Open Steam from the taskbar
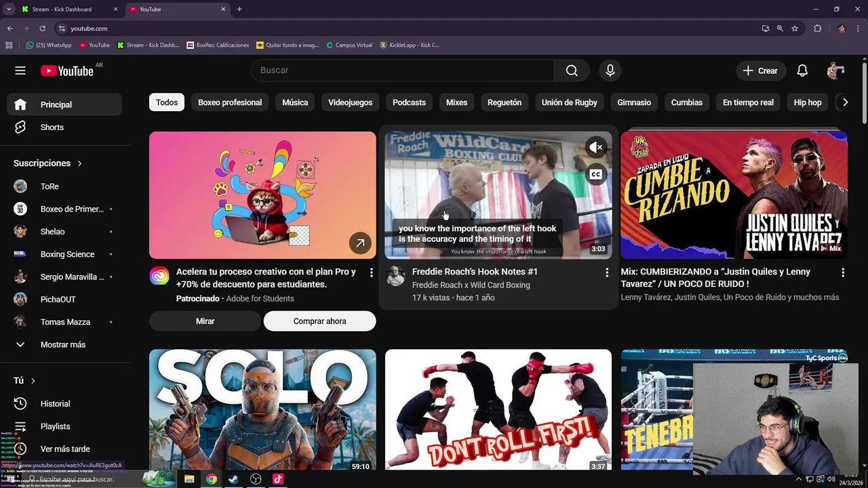The height and width of the screenshot is (488, 868). click(x=233, y=479)
